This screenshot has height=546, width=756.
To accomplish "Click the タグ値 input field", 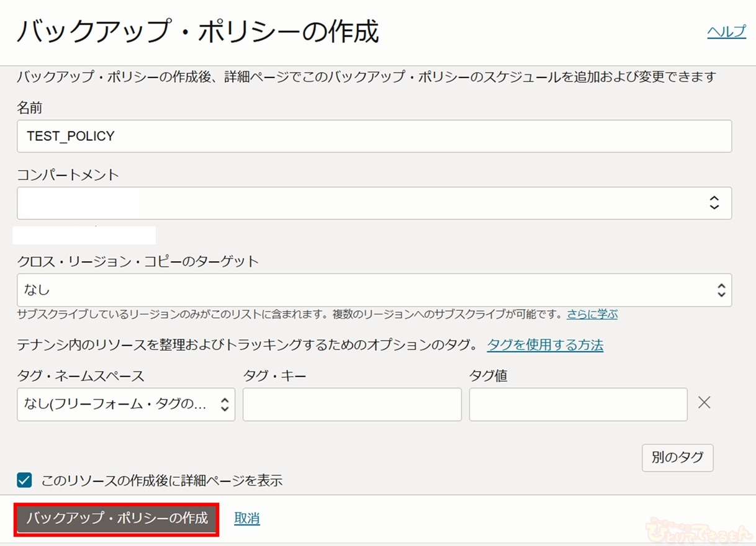I will coord(578,405).
